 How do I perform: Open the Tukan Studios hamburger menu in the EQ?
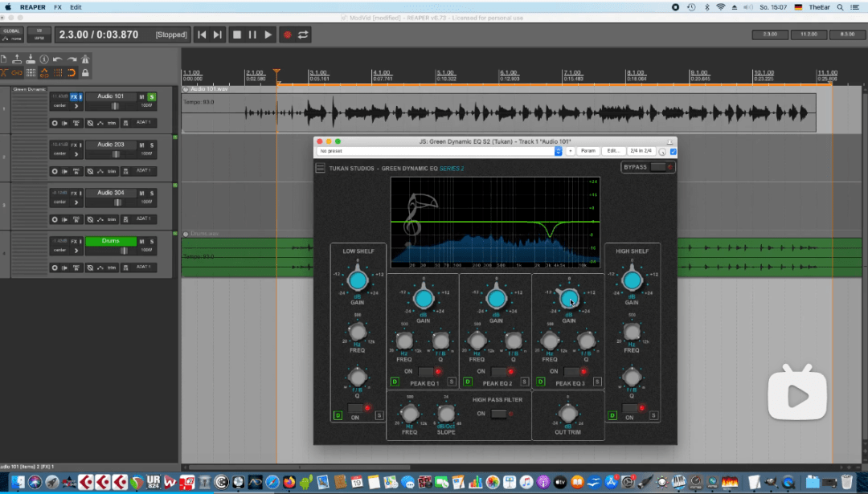coord(320,166)
